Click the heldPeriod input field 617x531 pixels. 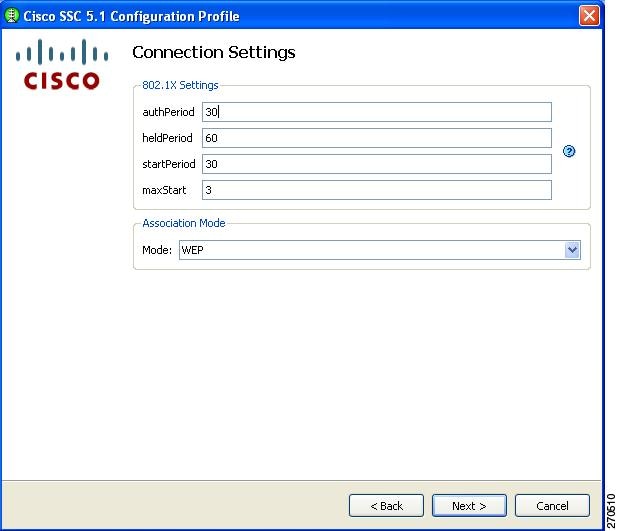coord(377,138)
